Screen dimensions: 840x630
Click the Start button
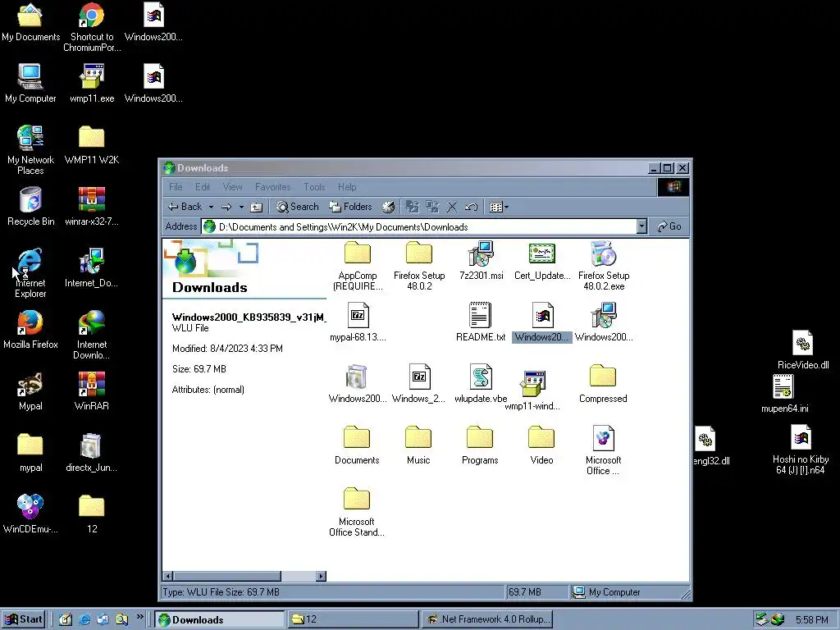coord(24,619)
